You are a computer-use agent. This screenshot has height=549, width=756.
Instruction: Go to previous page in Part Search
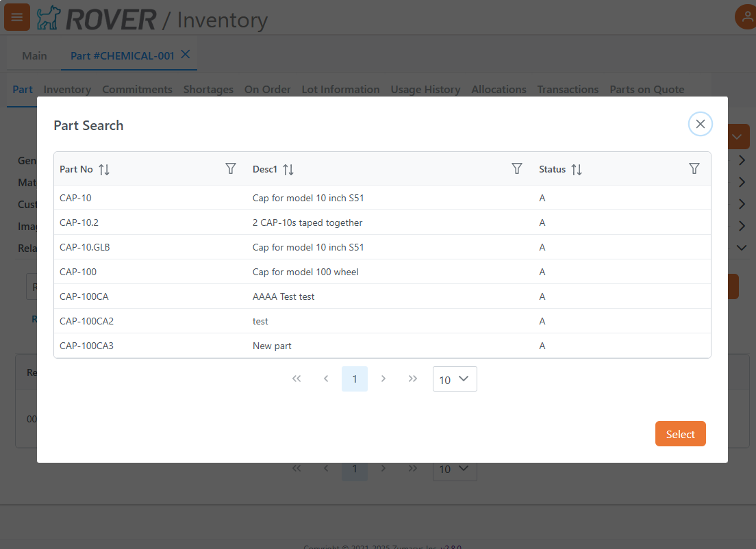tap(326, 379)
